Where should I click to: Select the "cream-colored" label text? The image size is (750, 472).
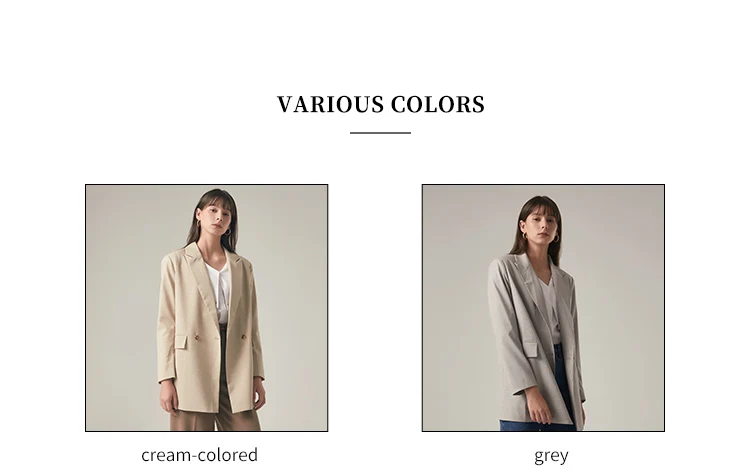(199, 455)
